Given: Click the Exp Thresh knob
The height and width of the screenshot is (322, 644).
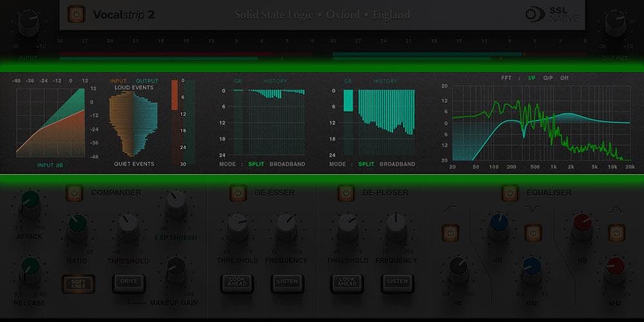Looking at the screenshot, I should (176, 205).
